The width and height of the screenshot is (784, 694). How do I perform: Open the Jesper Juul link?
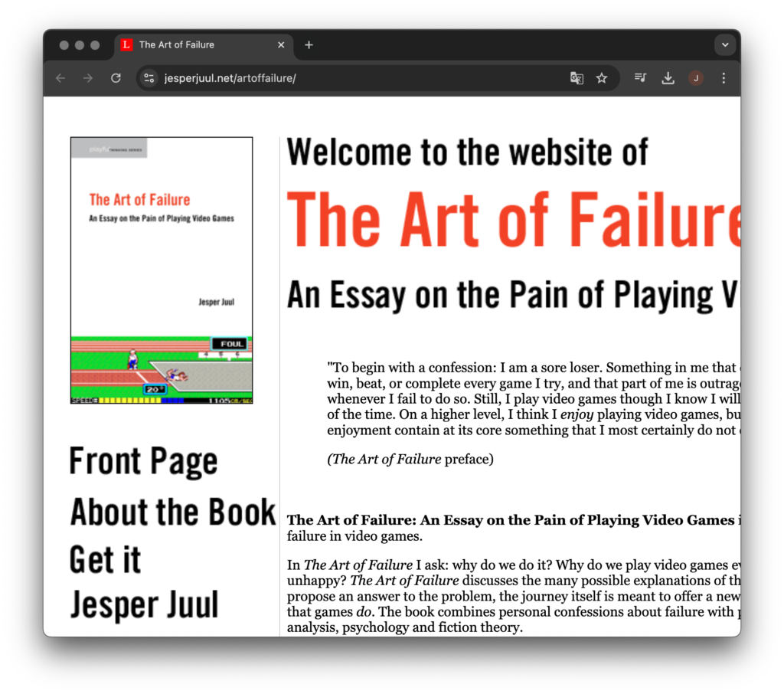[x=144, y=605]
